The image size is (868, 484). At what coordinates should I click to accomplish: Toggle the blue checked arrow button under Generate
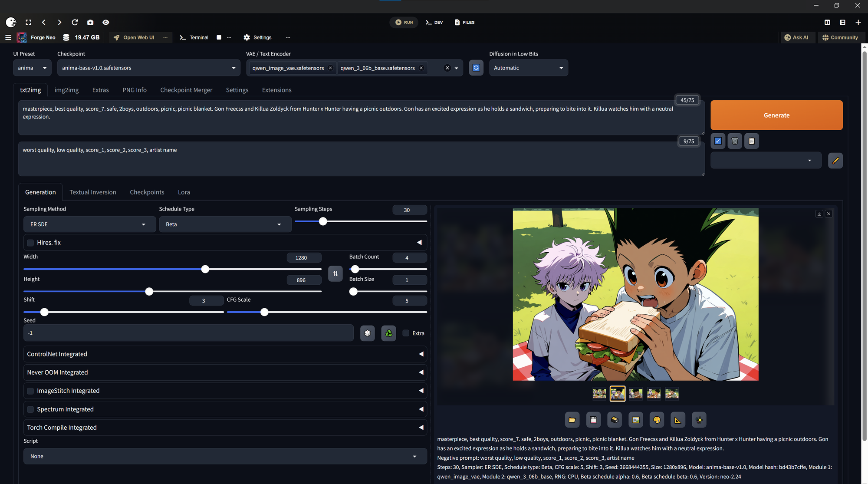(x=718, y=141)
